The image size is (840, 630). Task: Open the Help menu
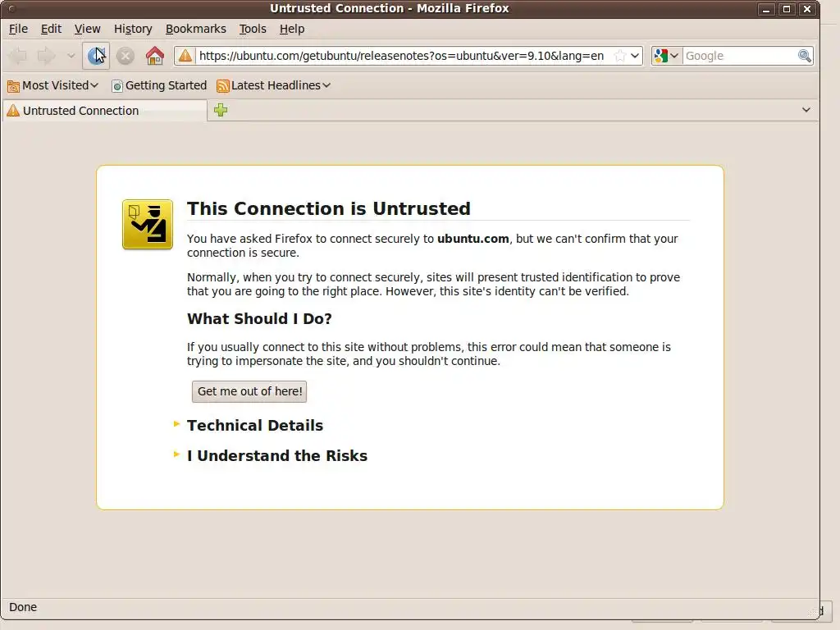click(292, 29)
